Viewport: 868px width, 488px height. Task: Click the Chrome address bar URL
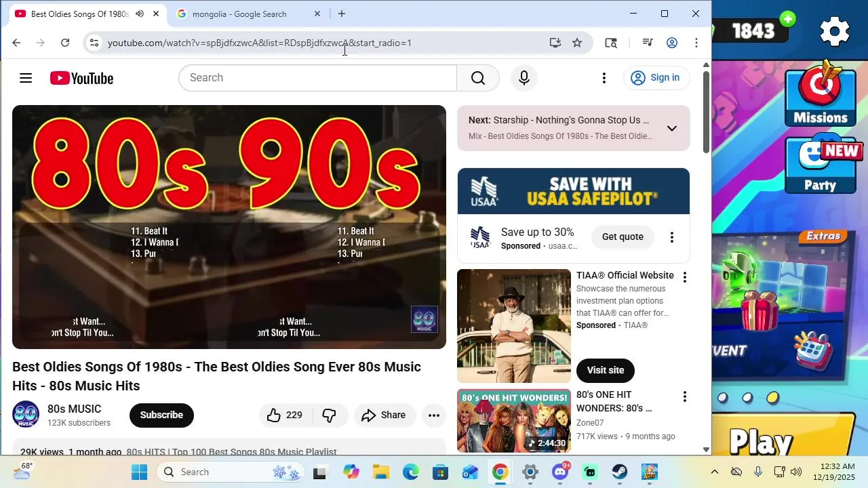[x=260, y=43]
